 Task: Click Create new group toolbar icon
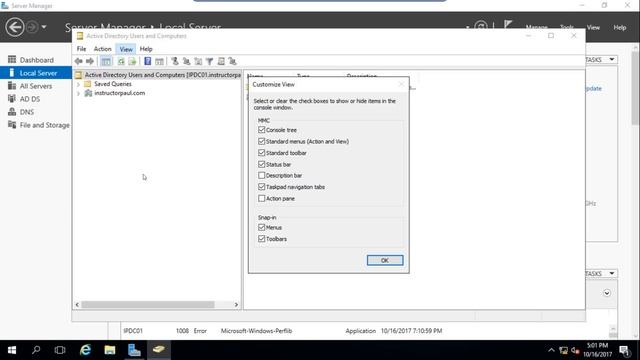(x=187, y=61)
